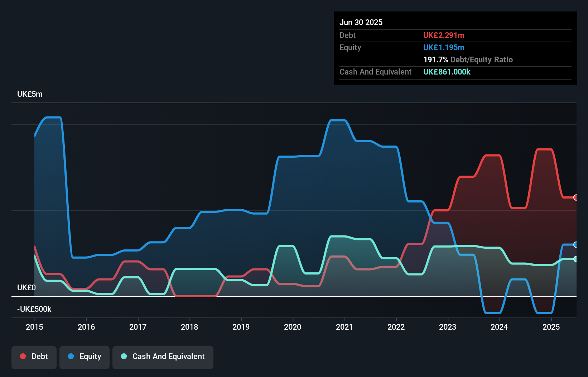Click the red Debt legend dot
Viewport: 588px width, 377px height.
coord(23,356)
